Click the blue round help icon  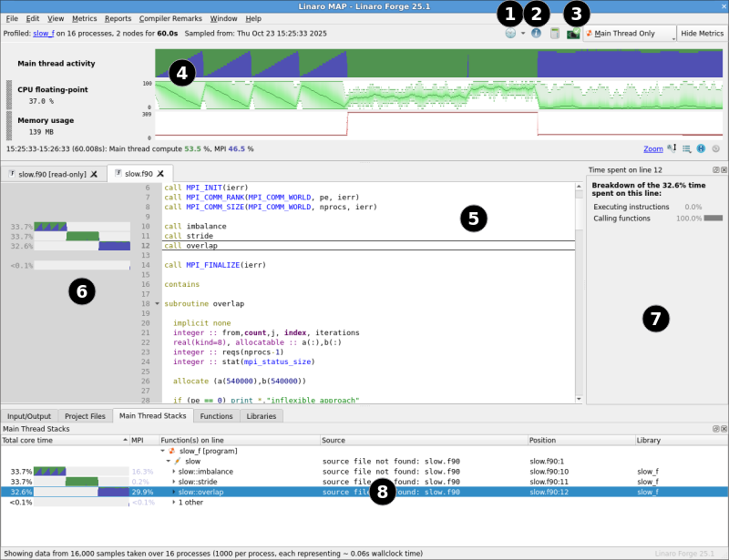pyautogui.click(x=701, y=148)
